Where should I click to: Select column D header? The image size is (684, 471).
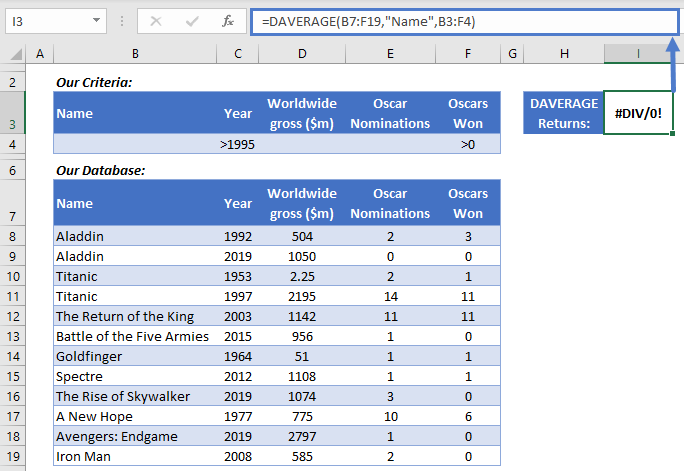[302, 54]
